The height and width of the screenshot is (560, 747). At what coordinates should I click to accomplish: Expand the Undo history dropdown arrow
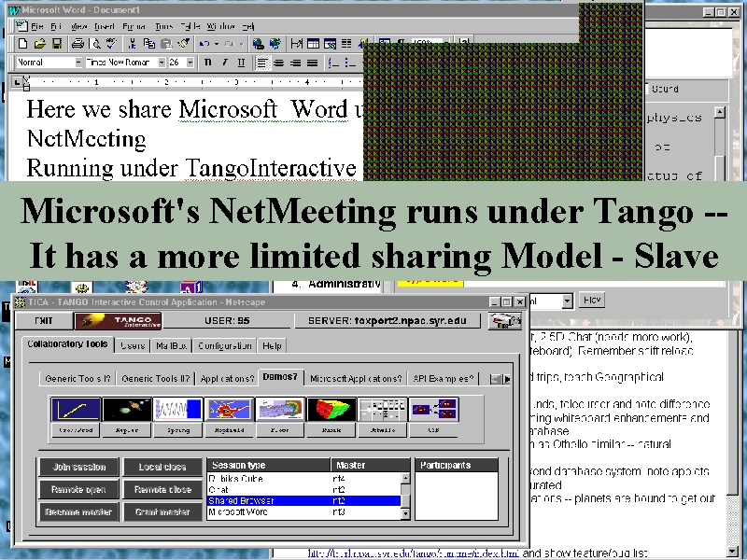click(x=217, y=44)
